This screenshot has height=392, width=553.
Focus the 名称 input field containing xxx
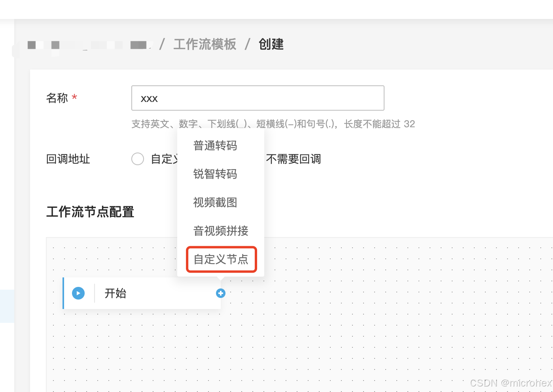pos(258,98)
